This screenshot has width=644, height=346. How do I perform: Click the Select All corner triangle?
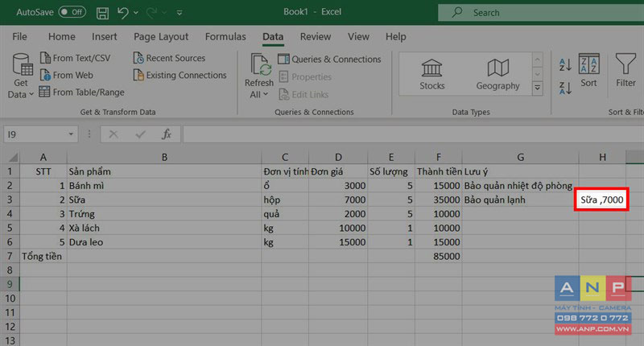click(13, 157)
